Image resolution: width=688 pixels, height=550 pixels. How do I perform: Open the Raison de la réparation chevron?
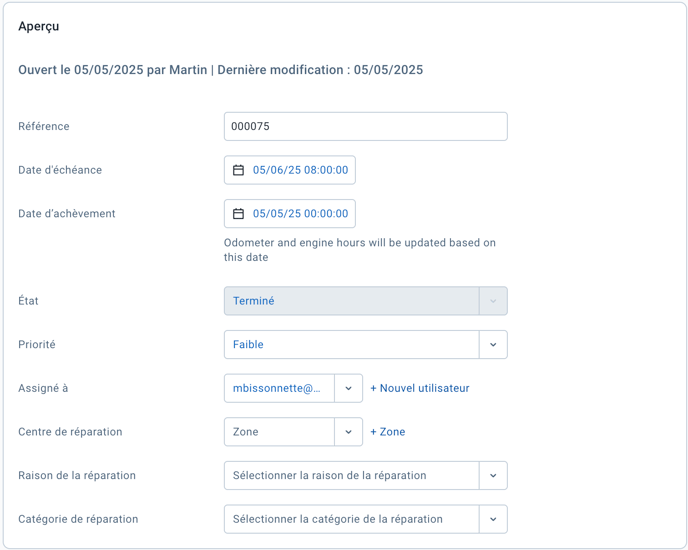coord(493,475)
